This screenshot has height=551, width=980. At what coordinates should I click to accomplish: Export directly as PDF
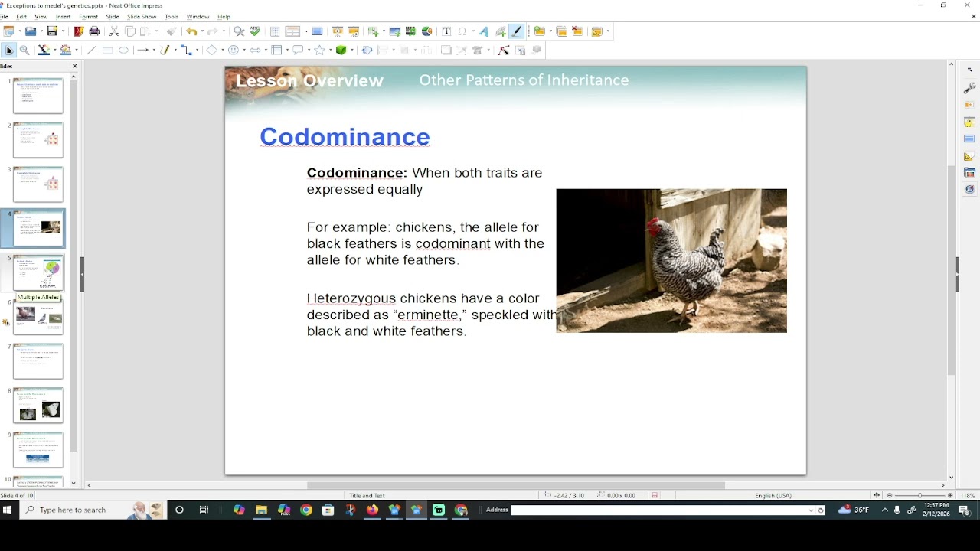tap(78, 31)
